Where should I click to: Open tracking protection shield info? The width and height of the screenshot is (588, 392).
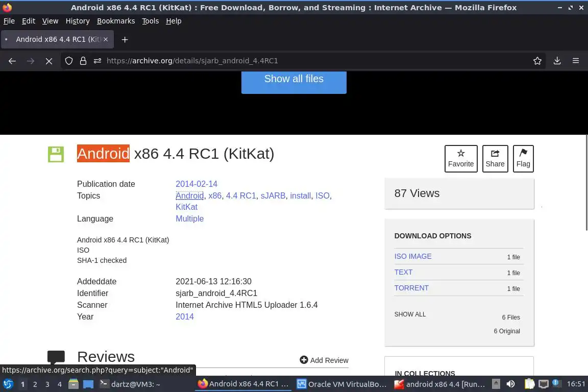pyautogui.click(x=68, y=61)
